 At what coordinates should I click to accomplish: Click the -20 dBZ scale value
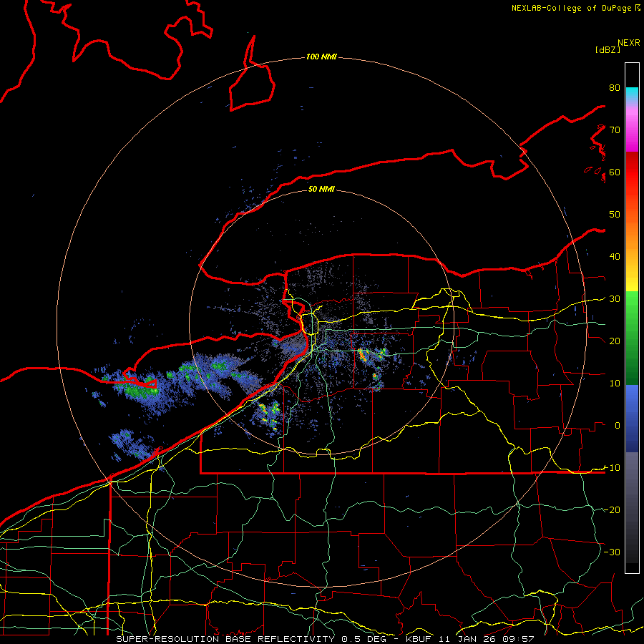(x=612, y=510)
